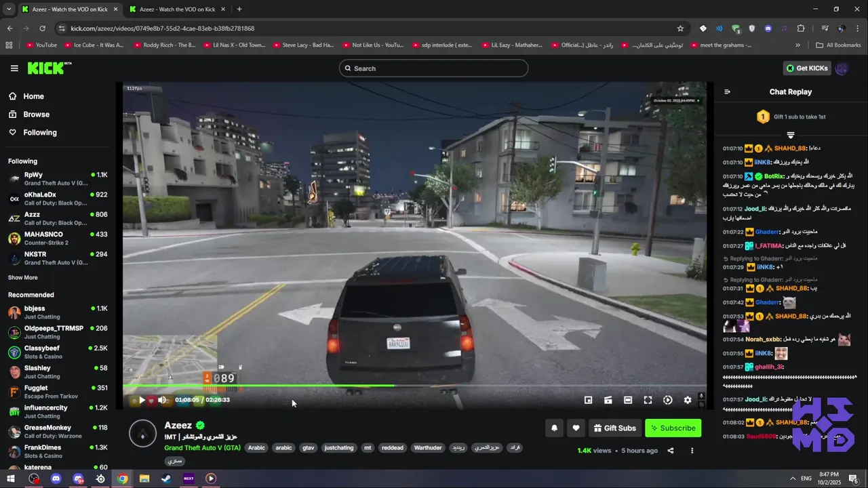
Task: Expand the followed channels with Show More
Action: click(23, 277)
